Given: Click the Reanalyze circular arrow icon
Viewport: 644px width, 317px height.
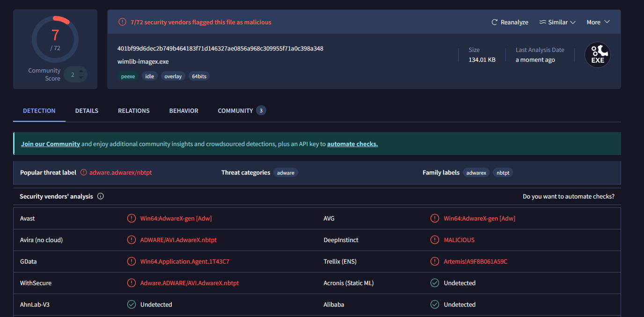Looking at the screenshot, I should coord(494,22).
